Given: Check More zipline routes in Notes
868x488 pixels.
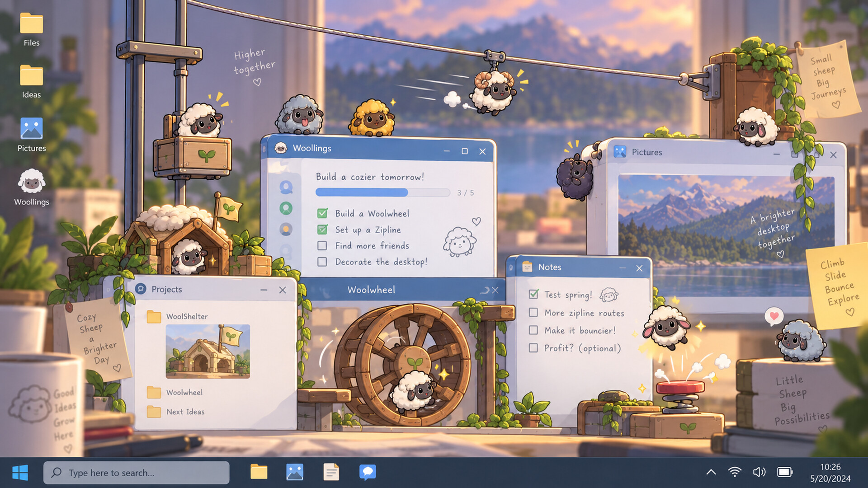Looking at the screenshot, I should tap(533, 312).
